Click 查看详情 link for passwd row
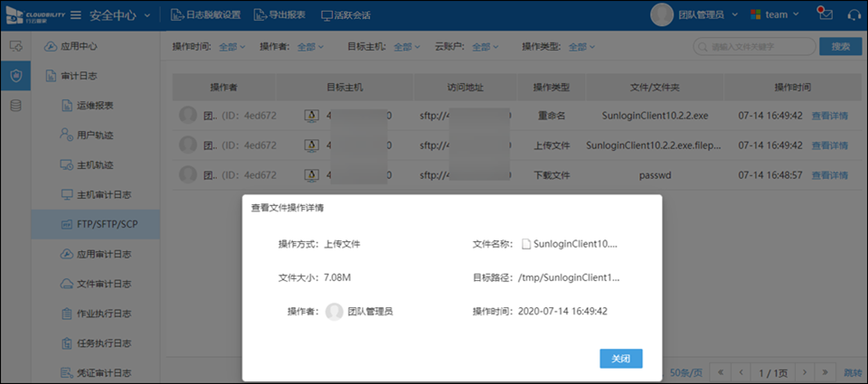The width and height of the screenshot is (868, 384). click(829, 174)
